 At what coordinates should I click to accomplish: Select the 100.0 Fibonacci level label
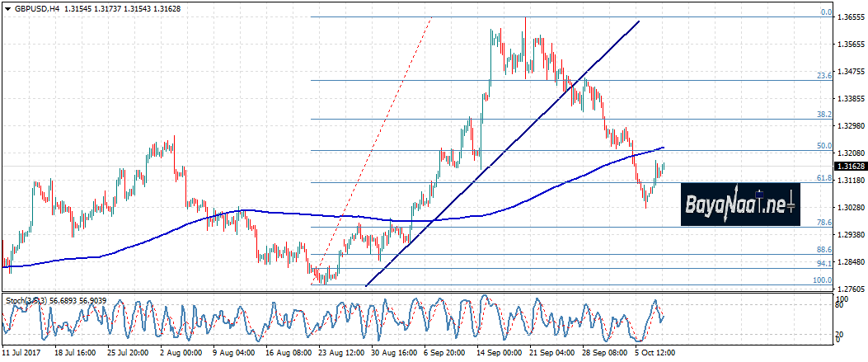tap(821, 280)
